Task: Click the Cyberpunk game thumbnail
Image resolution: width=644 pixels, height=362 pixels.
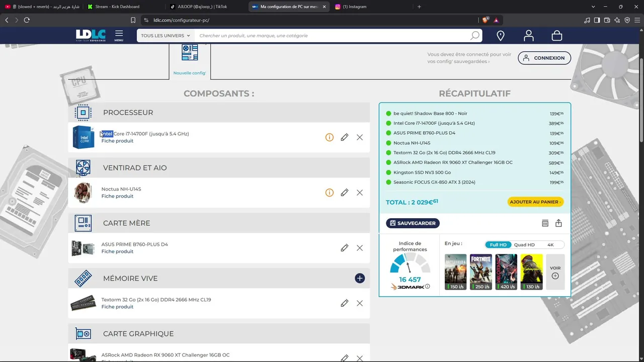Action: point(532,272)
